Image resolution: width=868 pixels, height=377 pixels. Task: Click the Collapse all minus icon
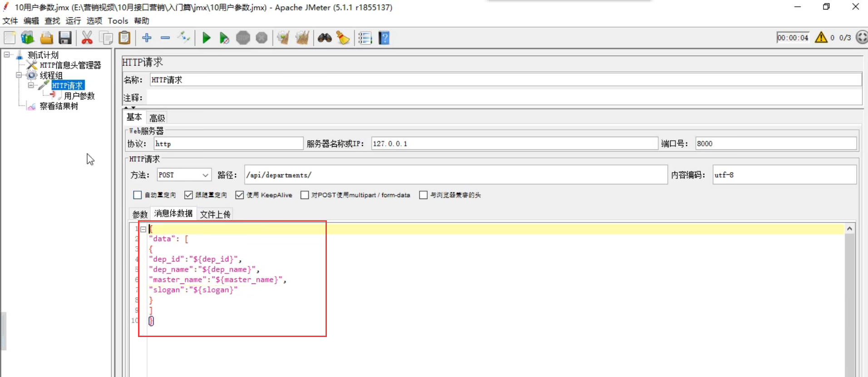coord(165,38)
